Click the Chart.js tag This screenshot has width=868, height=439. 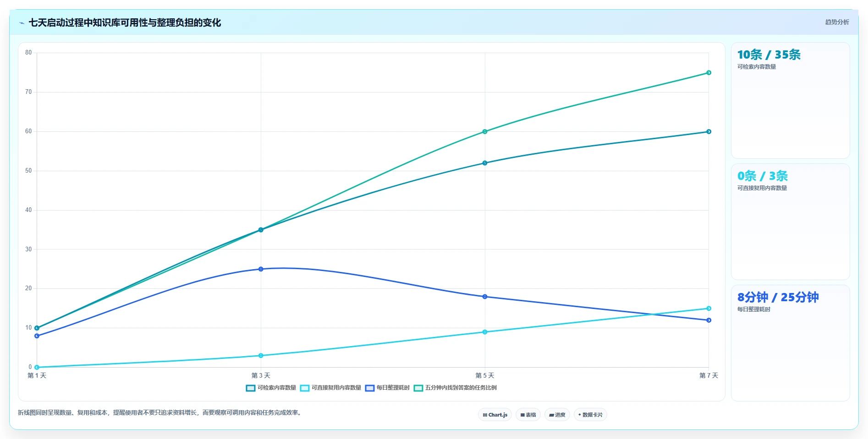[495, 415]
